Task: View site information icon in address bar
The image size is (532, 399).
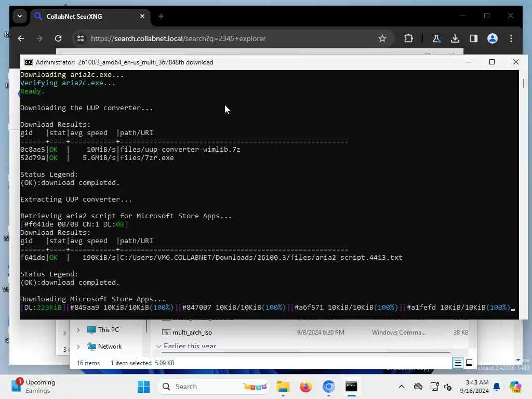Action: (81, 38)
